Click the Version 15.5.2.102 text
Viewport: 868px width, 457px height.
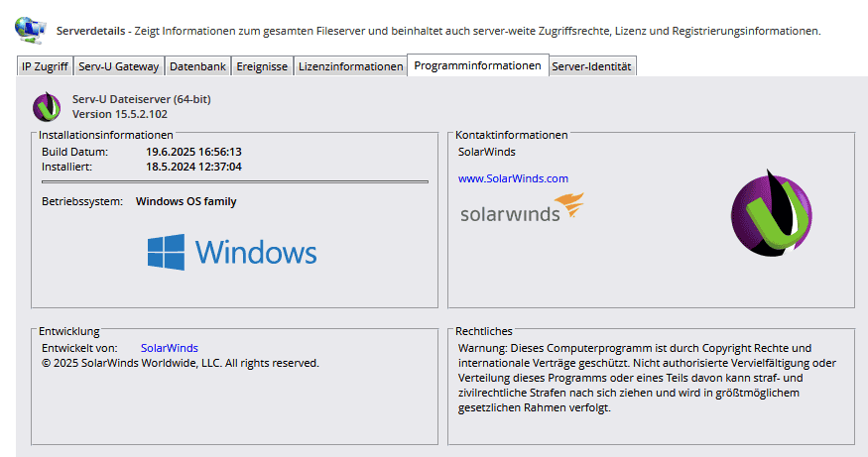(120, 114)
